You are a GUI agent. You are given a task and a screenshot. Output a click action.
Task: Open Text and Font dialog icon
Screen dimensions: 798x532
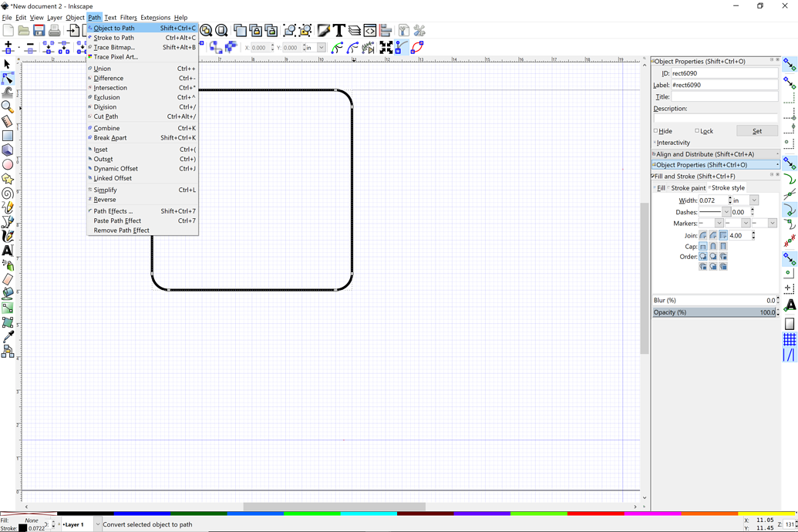[338, 31]
